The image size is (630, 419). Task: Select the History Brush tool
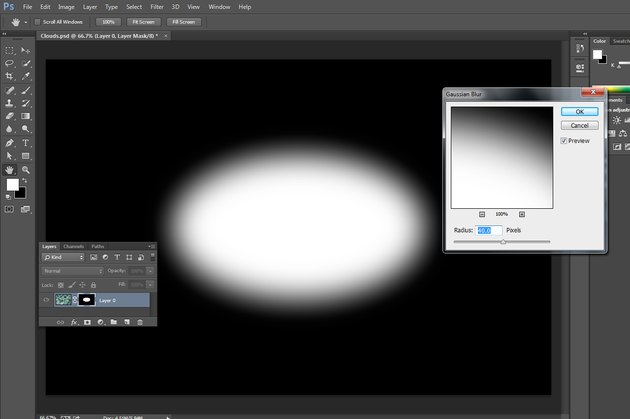click(25, 103)
